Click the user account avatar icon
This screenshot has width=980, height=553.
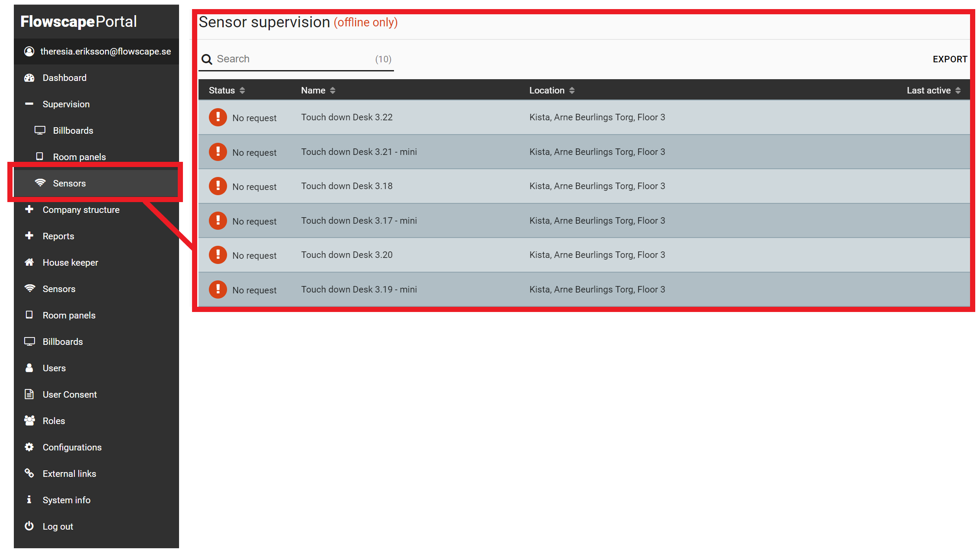pyautogui.click(x=29, y=51)
